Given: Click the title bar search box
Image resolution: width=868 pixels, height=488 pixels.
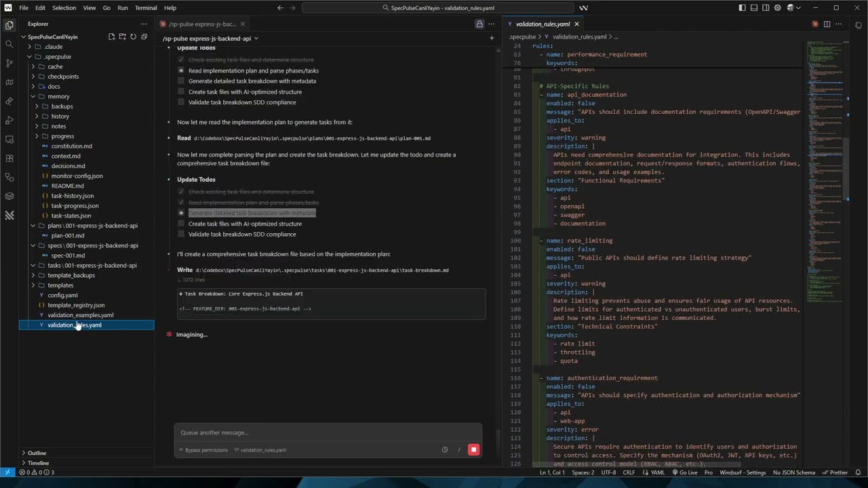Looking at the screenshot, I should [438, 8].
